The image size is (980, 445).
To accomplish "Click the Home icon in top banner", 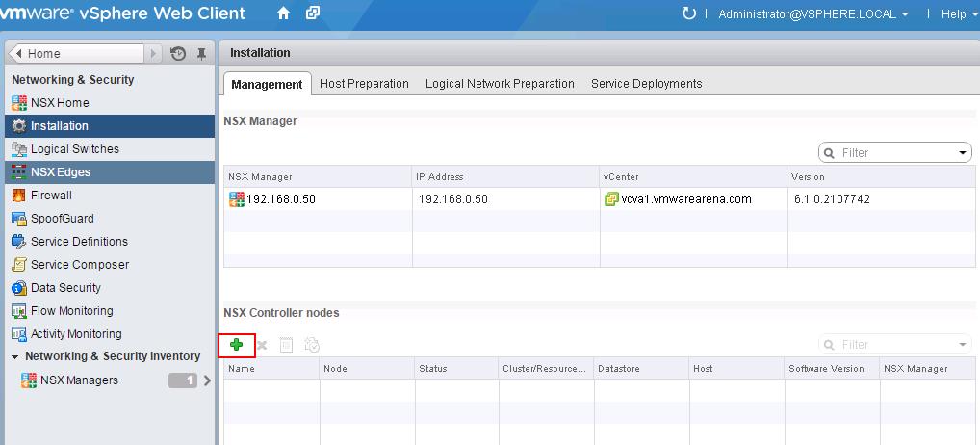I will 283,13.
